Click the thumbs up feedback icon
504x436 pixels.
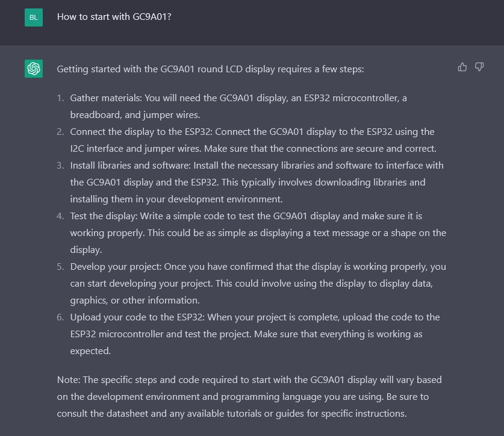[x=462, y=67]
